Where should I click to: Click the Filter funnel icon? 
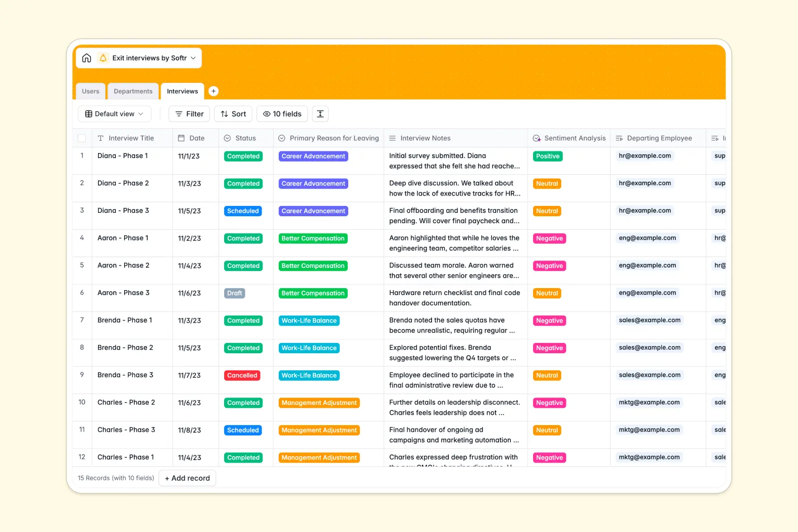click(x=179, y=114)
